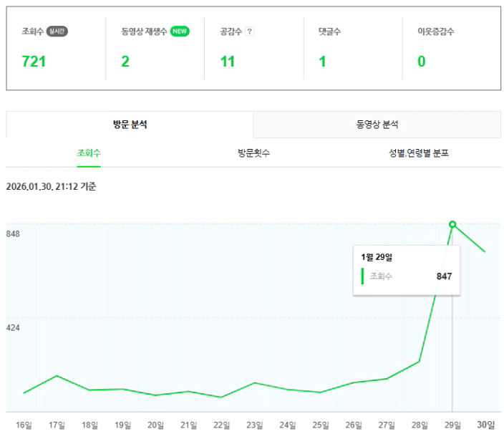Click the 721 view count value
The width and height of the screenshot is (504, 434).
[34, 62]
